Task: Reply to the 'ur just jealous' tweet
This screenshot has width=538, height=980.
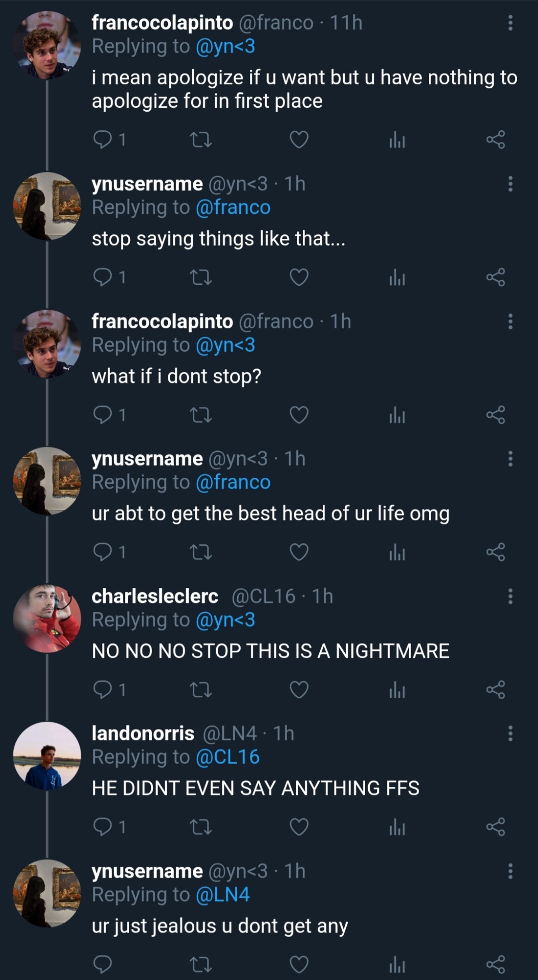Action: coord(103,964)
